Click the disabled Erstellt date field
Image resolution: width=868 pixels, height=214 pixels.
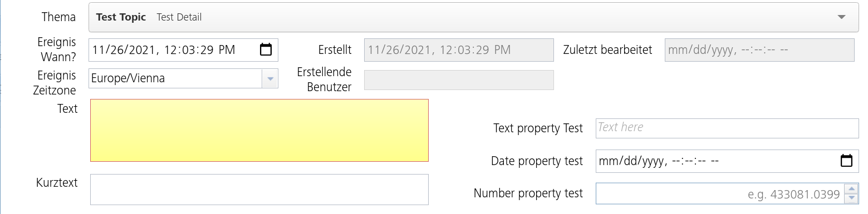(x=459, y=50)
